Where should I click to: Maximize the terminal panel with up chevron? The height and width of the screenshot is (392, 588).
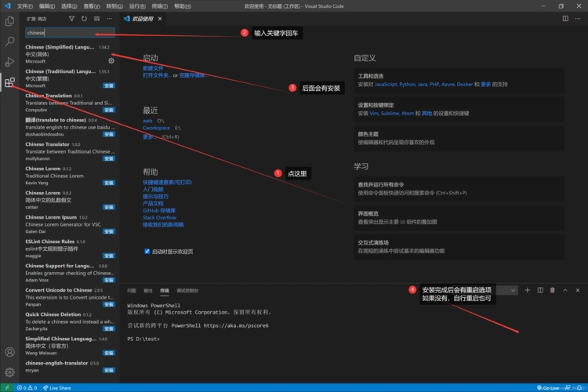[x=565, y=290]
